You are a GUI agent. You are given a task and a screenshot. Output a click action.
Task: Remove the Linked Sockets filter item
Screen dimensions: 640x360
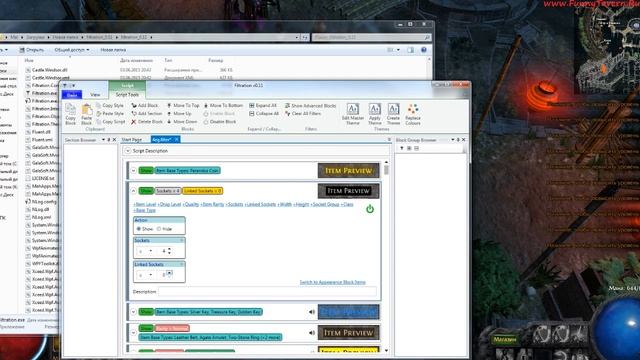tap(182, 264)
